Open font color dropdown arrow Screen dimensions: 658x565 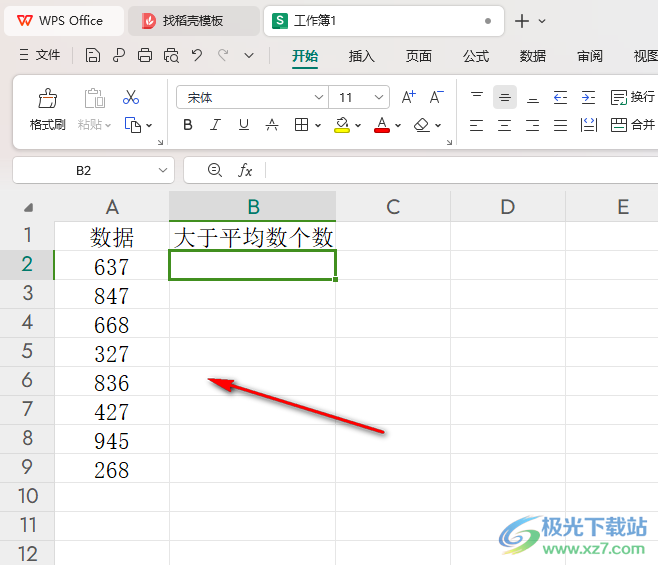[398, 125]
